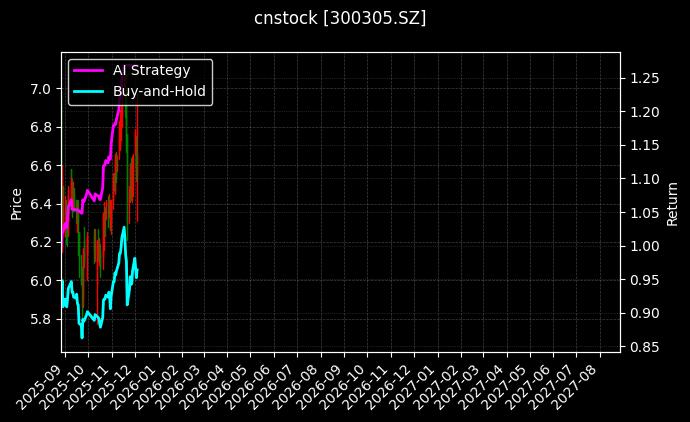This screenshot has height=422, width=690.
Task: Click the 5.8 price tick label
Action: click(40, 319)
